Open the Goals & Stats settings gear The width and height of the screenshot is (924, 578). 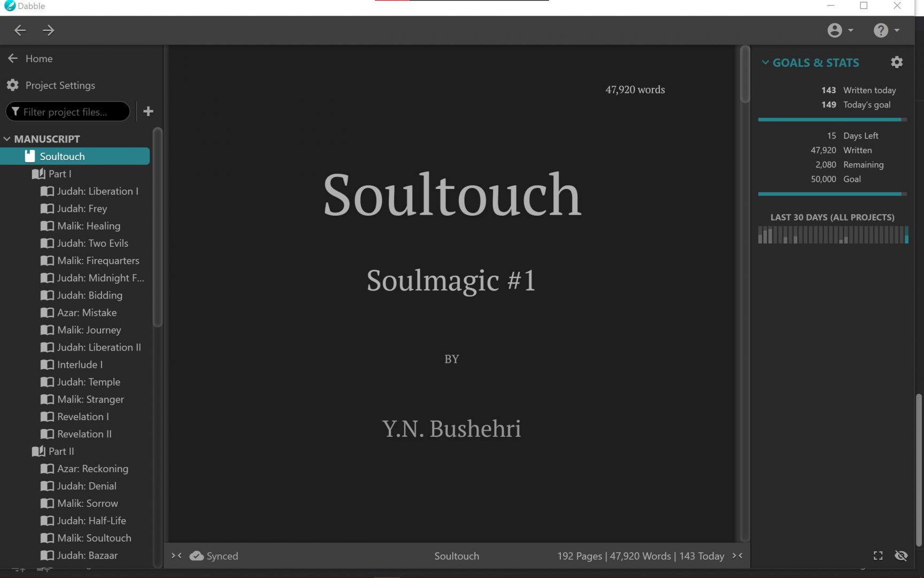coord(896,63)
